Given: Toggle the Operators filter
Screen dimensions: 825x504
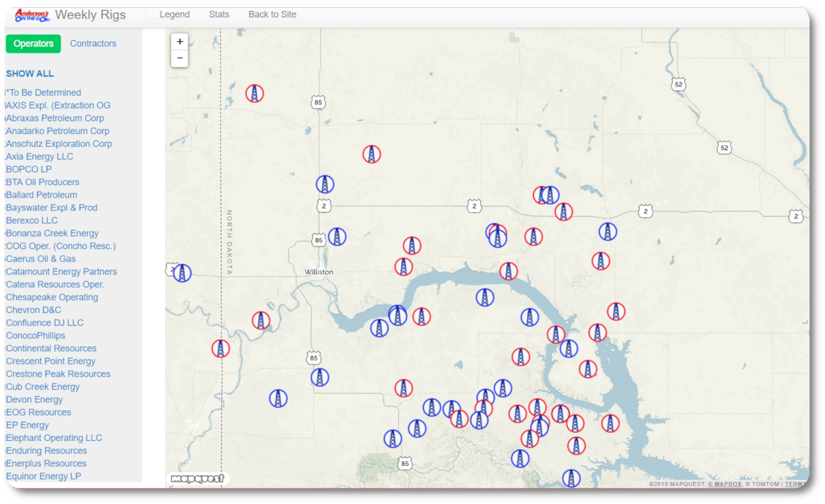Looking at the screenshot, I should (x=33, y=44).
